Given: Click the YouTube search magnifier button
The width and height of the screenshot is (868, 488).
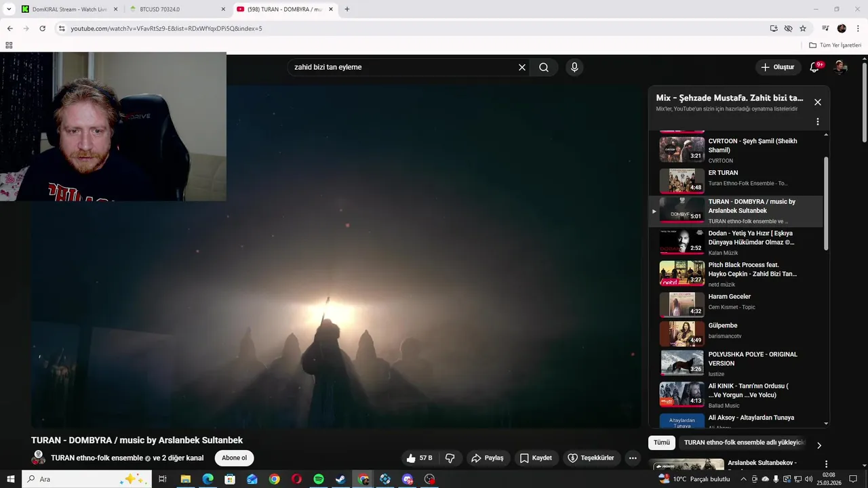Looking at the screenshot, I should click(544, 67).
